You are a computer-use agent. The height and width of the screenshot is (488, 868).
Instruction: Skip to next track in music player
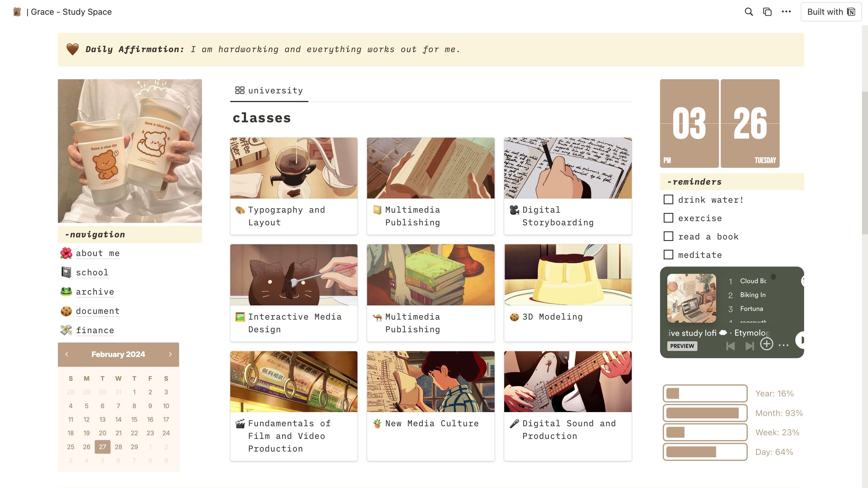click(749, 346)
